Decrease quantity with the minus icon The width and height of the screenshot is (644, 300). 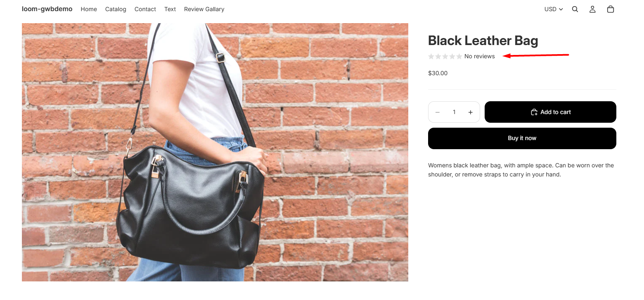438,112
